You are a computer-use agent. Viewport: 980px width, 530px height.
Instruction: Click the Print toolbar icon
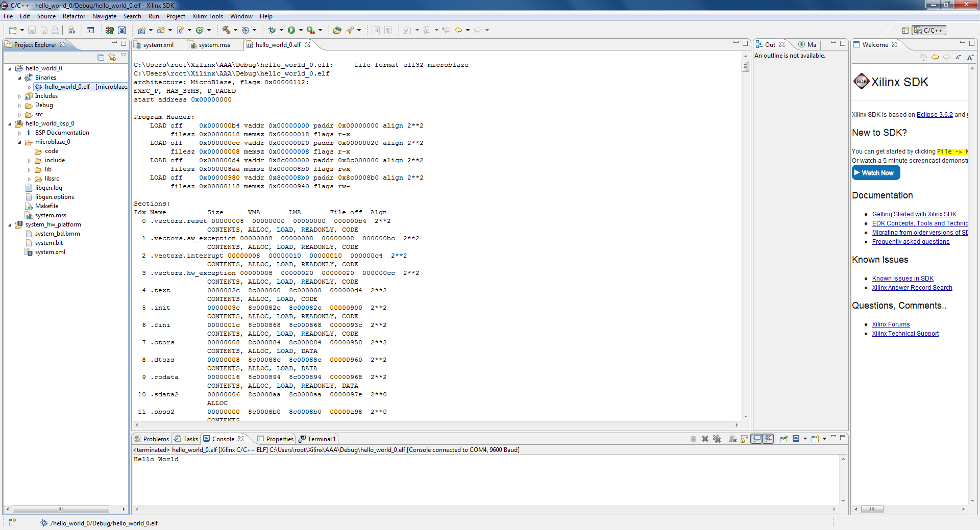56,30
